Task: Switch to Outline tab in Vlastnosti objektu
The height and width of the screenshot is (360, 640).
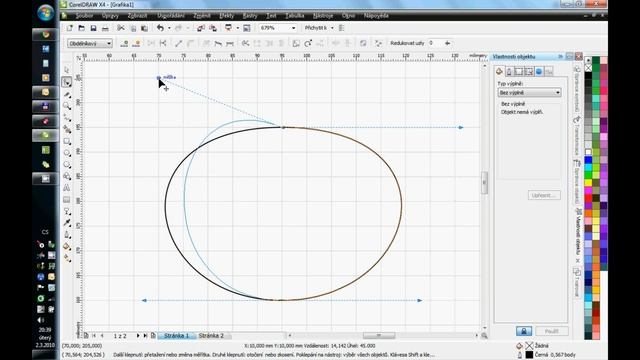Action: [x=509, y=71]
